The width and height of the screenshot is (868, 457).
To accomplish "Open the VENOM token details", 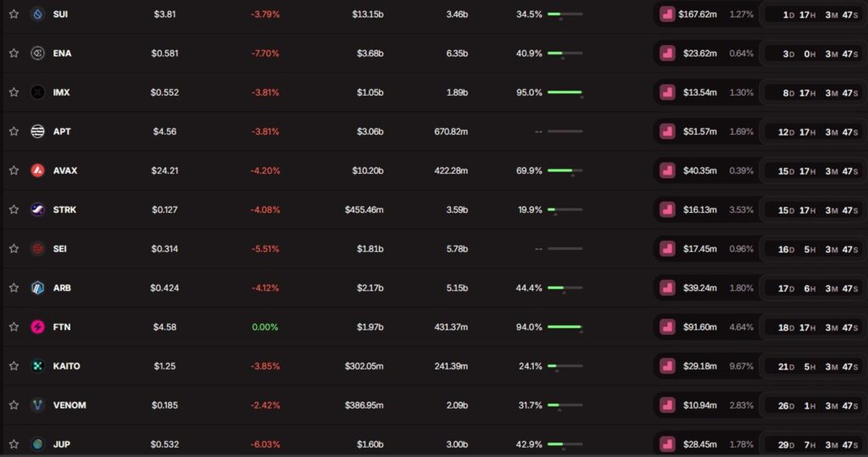I will [x=70, y=404].
